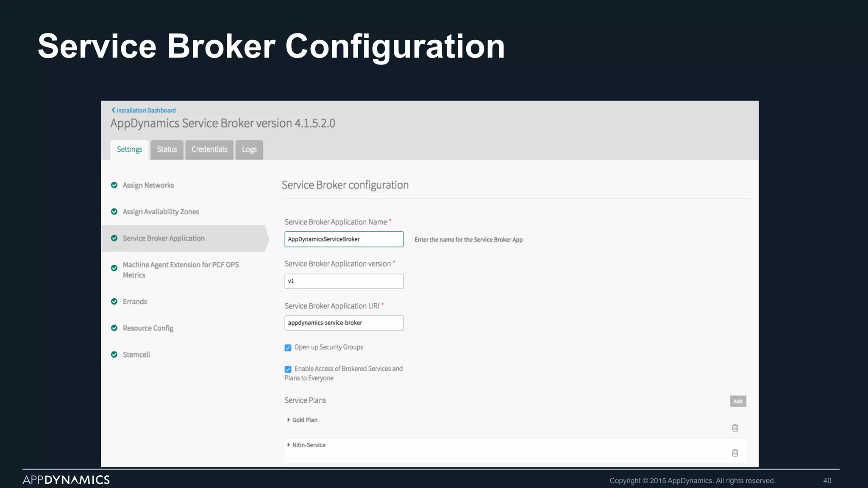Click green check icon beside Errands
Screen dimensions: 868x488
[114, 302]
